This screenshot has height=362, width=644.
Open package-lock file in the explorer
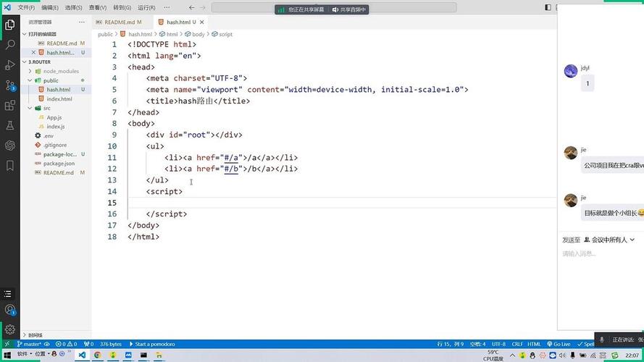click(60, 154)
